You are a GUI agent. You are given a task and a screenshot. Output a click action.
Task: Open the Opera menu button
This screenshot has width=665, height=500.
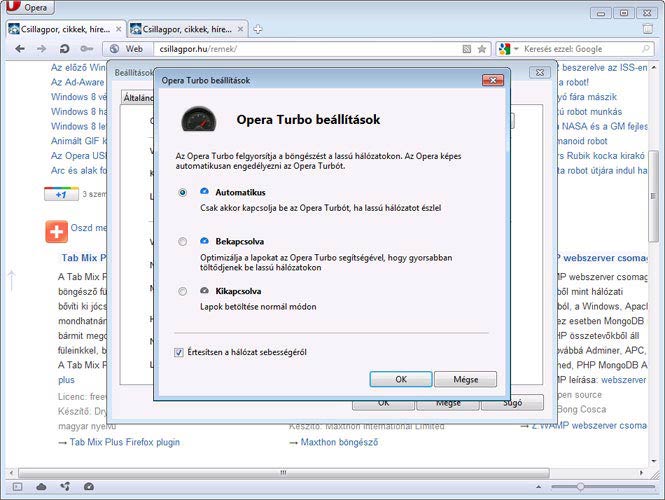(30, 7)
